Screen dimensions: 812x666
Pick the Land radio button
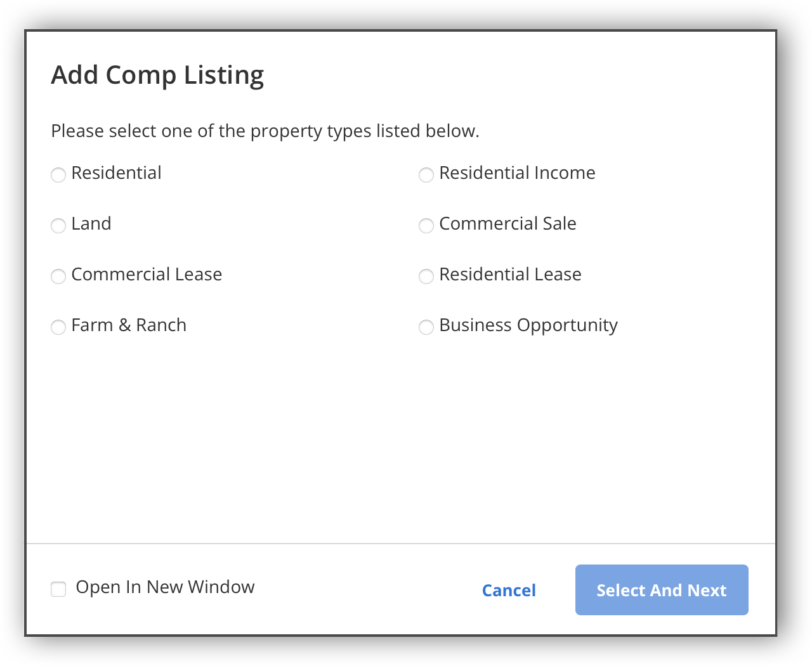(58, 226)
